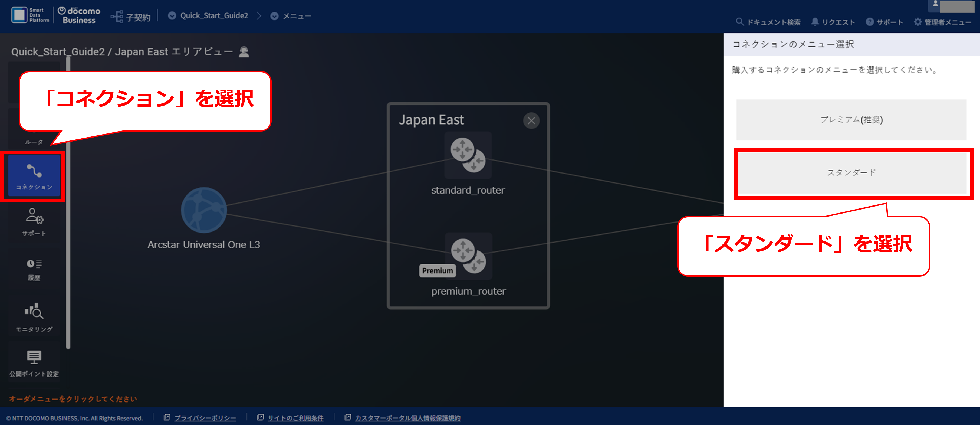Image resolution: width=980 pixels, height=425 pixels.
Task: Select the standard_router icon
Action: [x=468, y=155]
